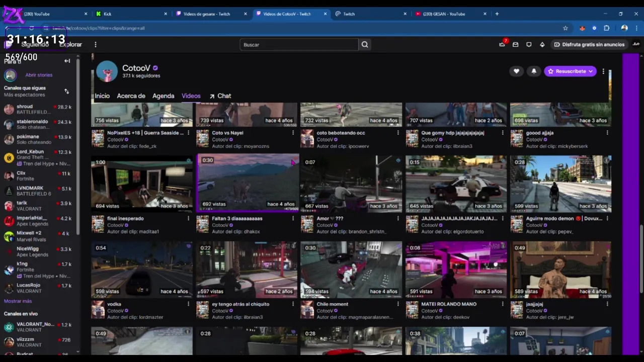
Task: Open clip author link 'fede_zk'
Action: (x=147, y=146)
